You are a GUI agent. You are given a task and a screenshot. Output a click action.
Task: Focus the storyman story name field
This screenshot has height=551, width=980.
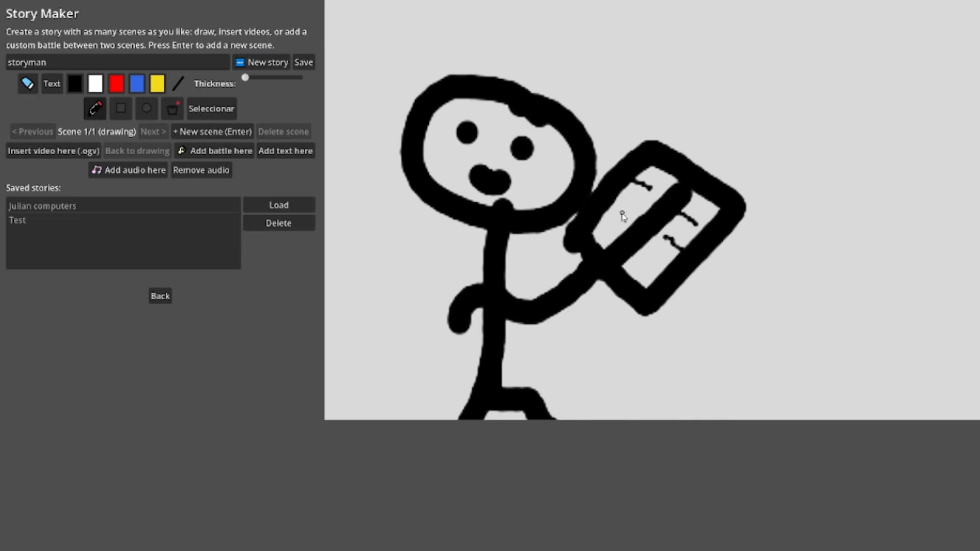point(118,62)
